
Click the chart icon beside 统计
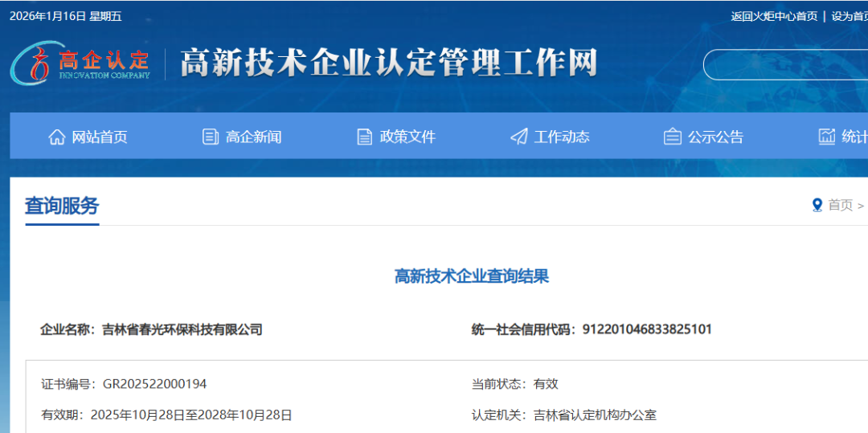[x=827, y=137]
